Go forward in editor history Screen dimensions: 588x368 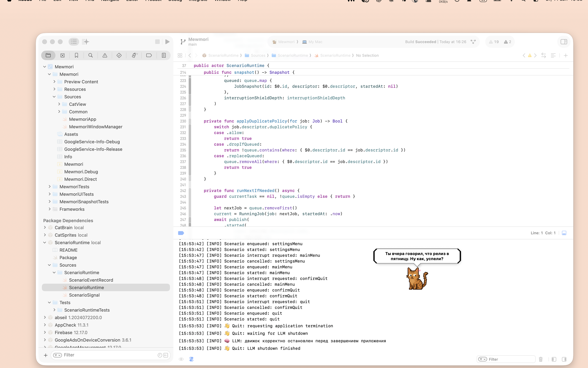coord(196,55)
